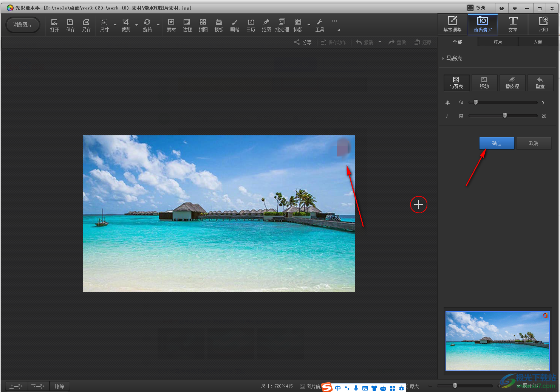Image resolution: width=560 pixels, height=392 pixels.
Task: Switch to 数码暗房 digital darkroom panel
Action: tap(483, 25)
